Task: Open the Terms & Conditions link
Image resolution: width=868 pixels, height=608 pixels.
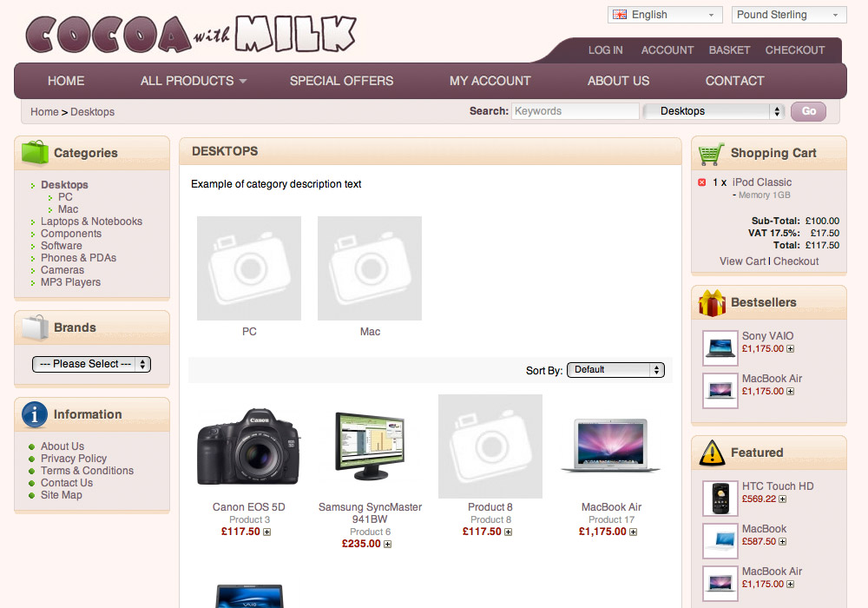Action: pyautogui.click(x=87, y=471)
